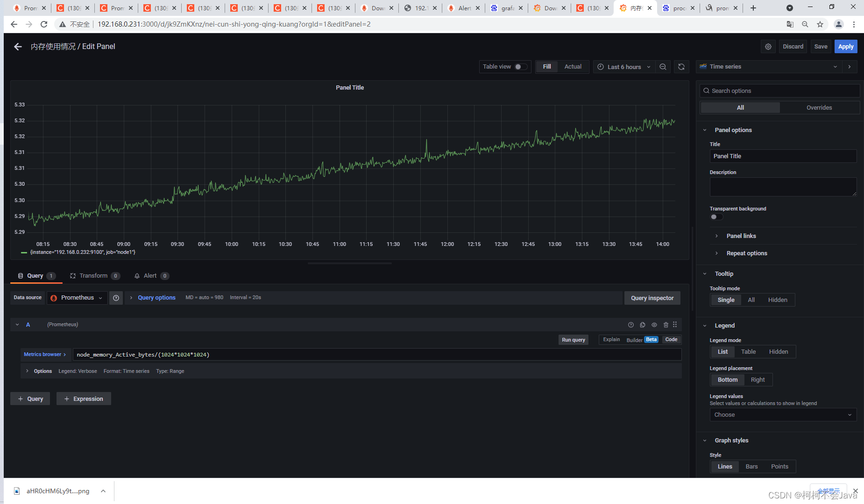
Task: Toggle visibility of query A
Action: tap(654, 325)
